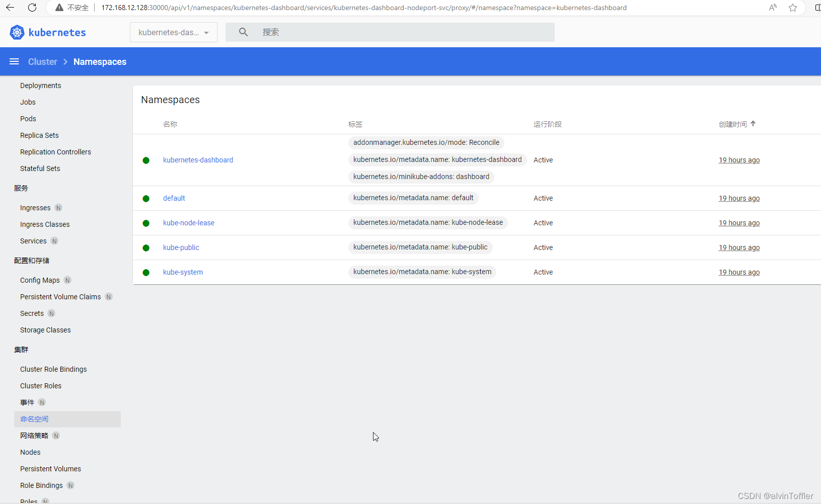Viewport: 821px width, 504px height.
Task: Click the browser address bar URL
Action: [363, 8]
